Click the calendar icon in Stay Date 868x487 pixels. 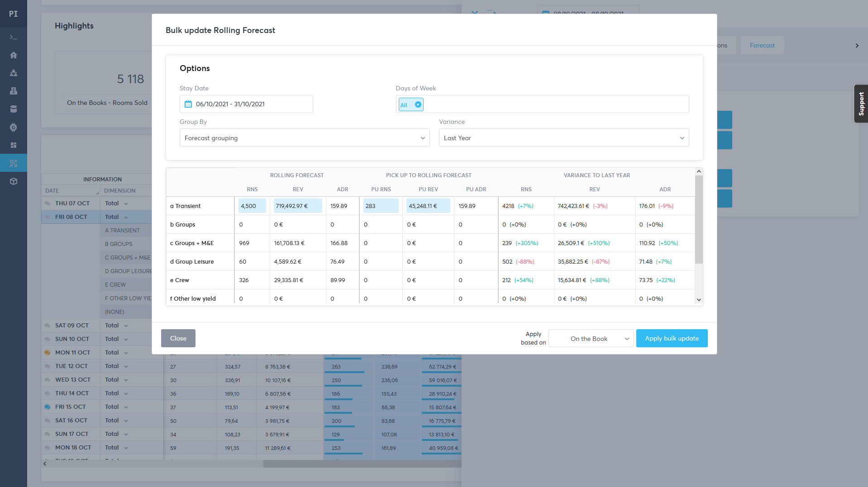(x=188, y=104)
